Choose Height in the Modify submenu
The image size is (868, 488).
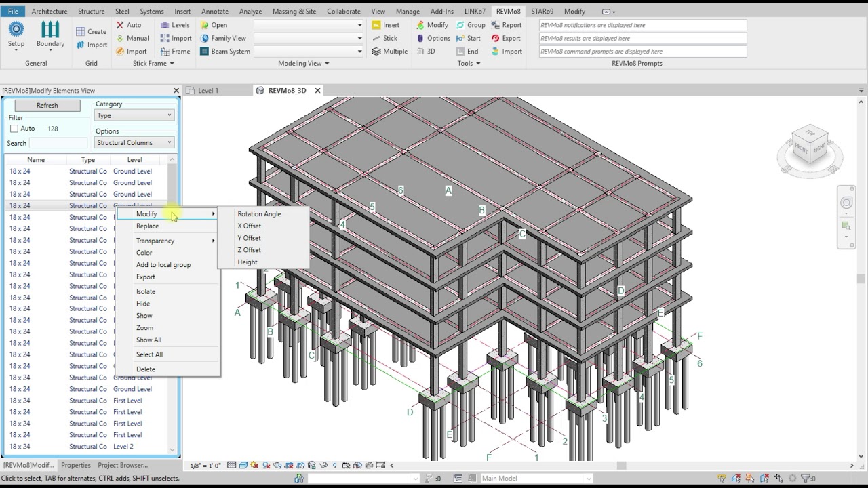click(x=248, y=262)
